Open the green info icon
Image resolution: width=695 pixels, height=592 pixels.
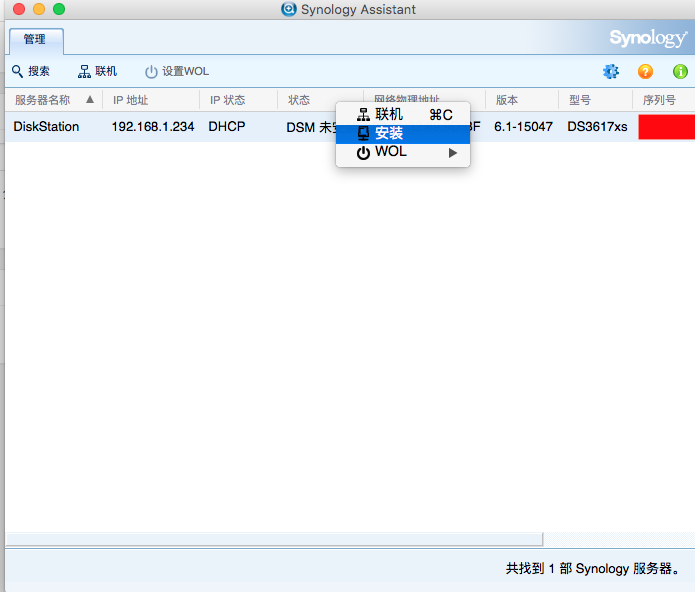click(680, 71)
